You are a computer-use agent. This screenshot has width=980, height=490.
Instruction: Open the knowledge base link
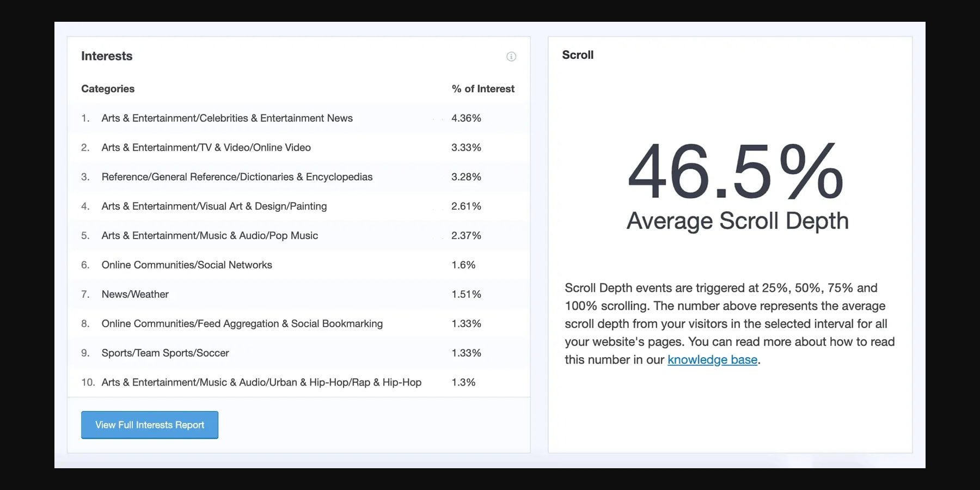point(712,359)
